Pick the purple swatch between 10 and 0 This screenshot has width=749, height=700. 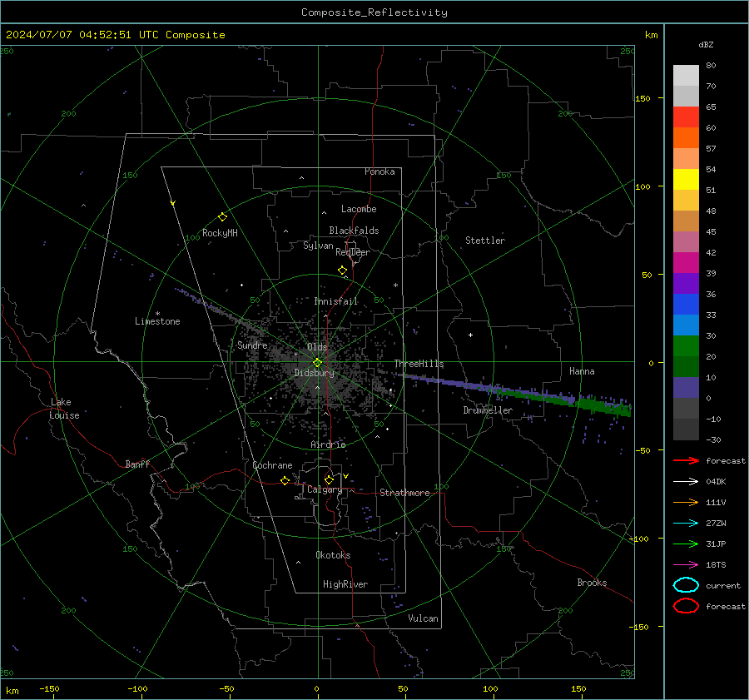tap(686, 388)
